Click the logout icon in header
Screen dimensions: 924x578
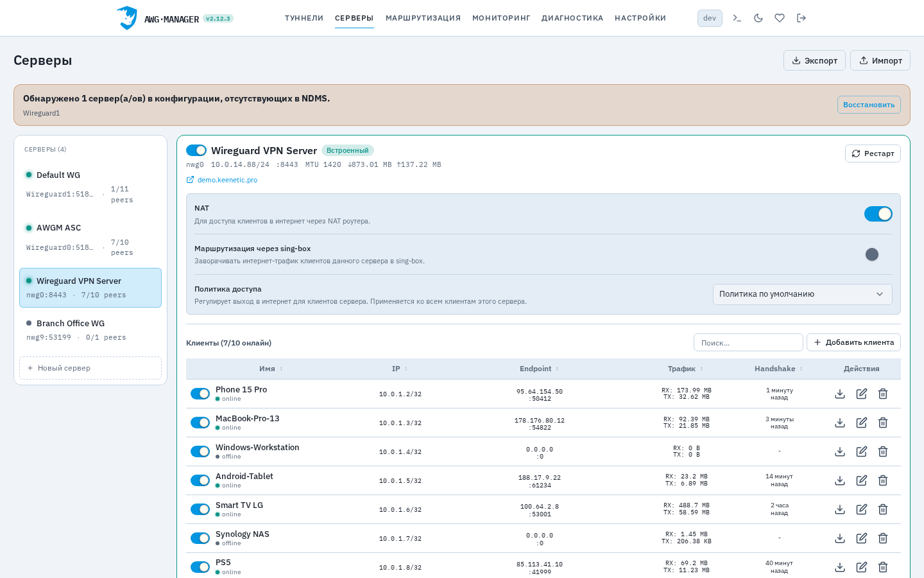click(x=801, y=18)
